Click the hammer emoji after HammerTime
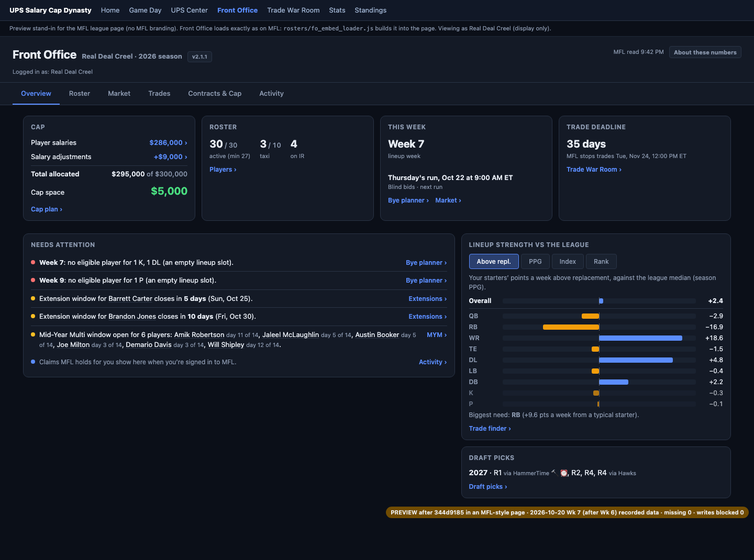 coord(553,472)
